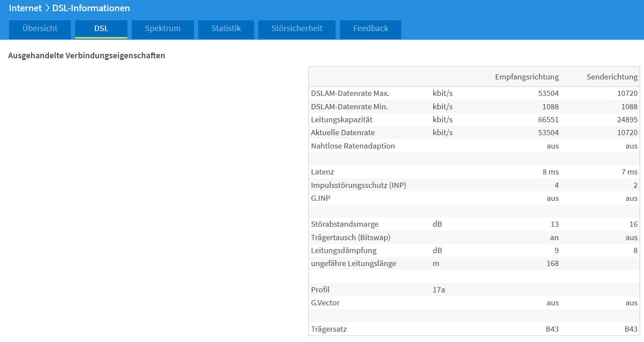The image size is (644, 342).
Task: Click Störabstandsmarge send value 16
Action: (633, 224)
